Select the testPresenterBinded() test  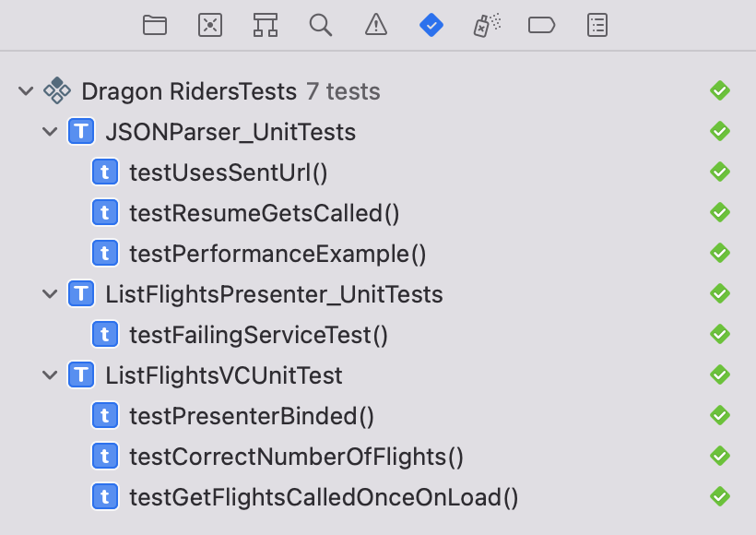pos(378,415)
